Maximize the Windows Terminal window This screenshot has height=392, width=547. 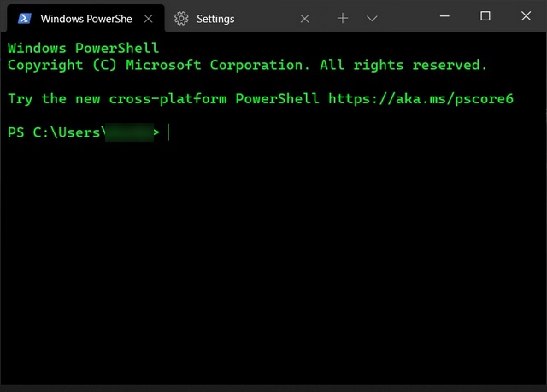(x=485, y=16)
